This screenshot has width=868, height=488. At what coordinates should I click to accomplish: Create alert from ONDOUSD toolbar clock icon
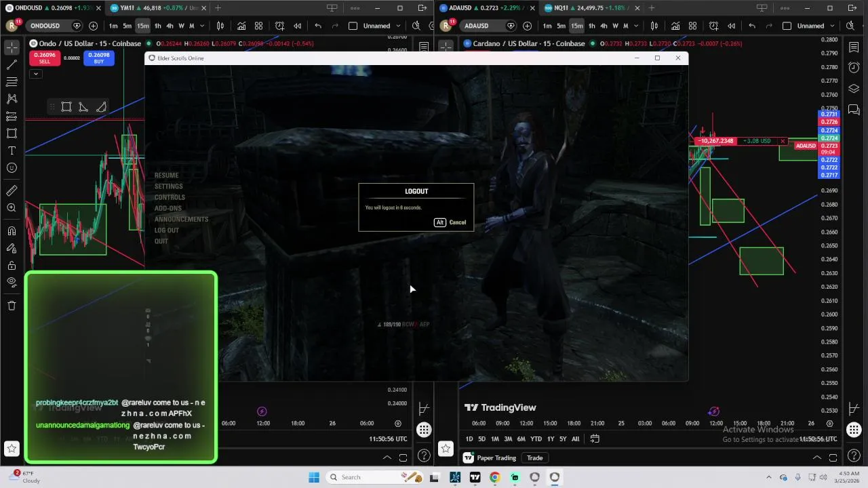(x=279, y=26)
